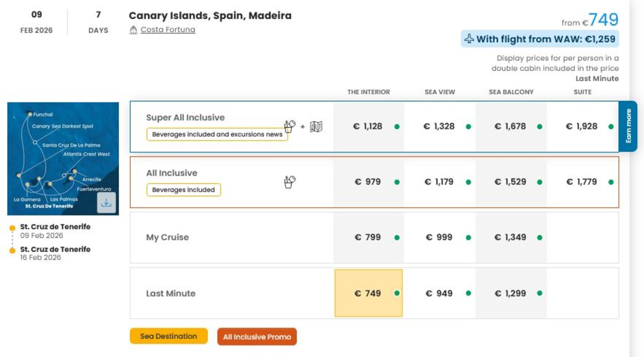Screen dimensions: 644x357
Task: Click the beverages icon in Super All Inclusive row
Action: [290, 126]
